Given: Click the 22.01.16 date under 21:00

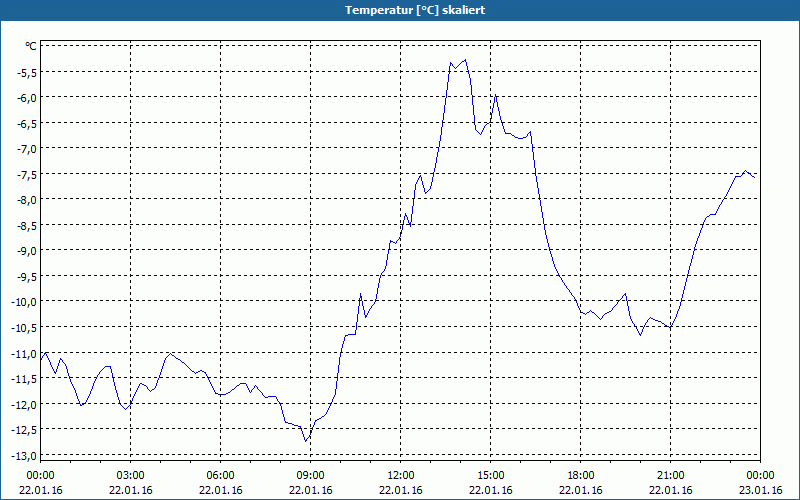Looking at the screenshot, I should (x=671, y=490).
